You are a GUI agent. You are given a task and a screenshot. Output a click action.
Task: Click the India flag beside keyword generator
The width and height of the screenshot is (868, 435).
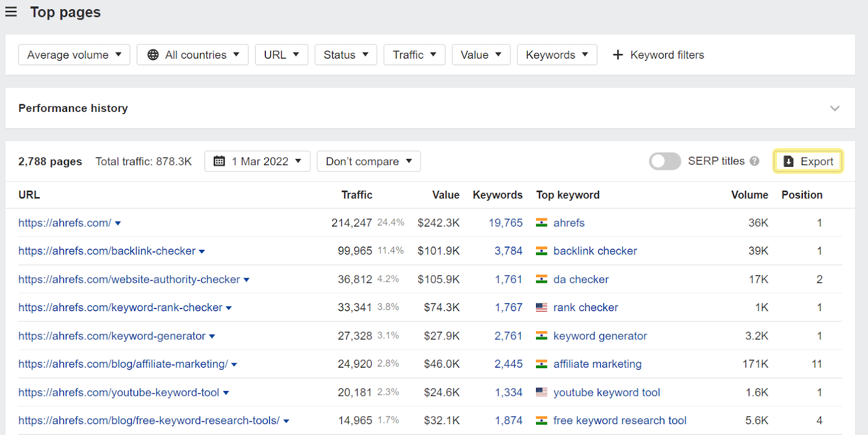pyautogui.click(x=541, y=336)
